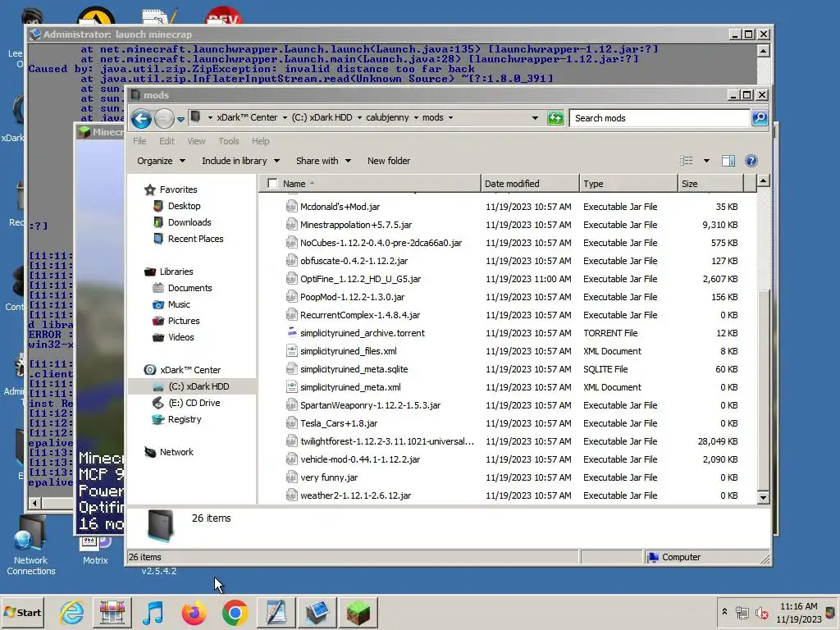This screenshot has width=840, height=630.
Task: Open the Organize dropdown
Action: 161,161
